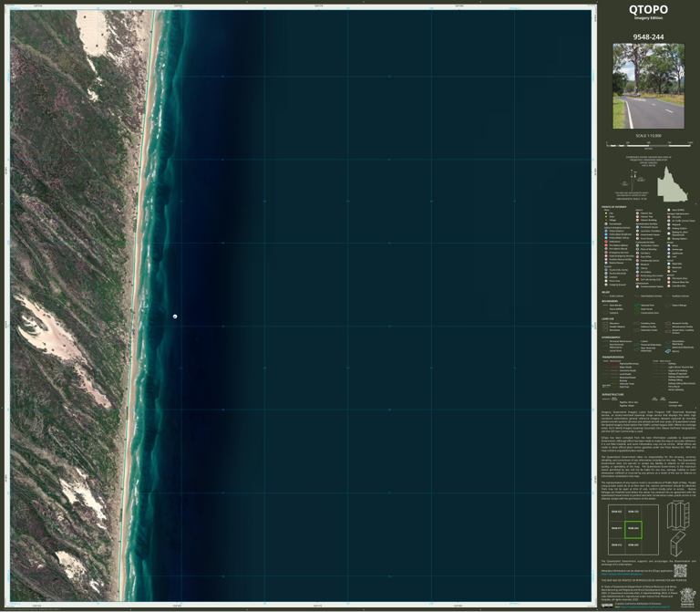Image resolution: width=700 pixels, height=612 pixels.
Task: Click the QR code
Action: [x=680, y=570]
